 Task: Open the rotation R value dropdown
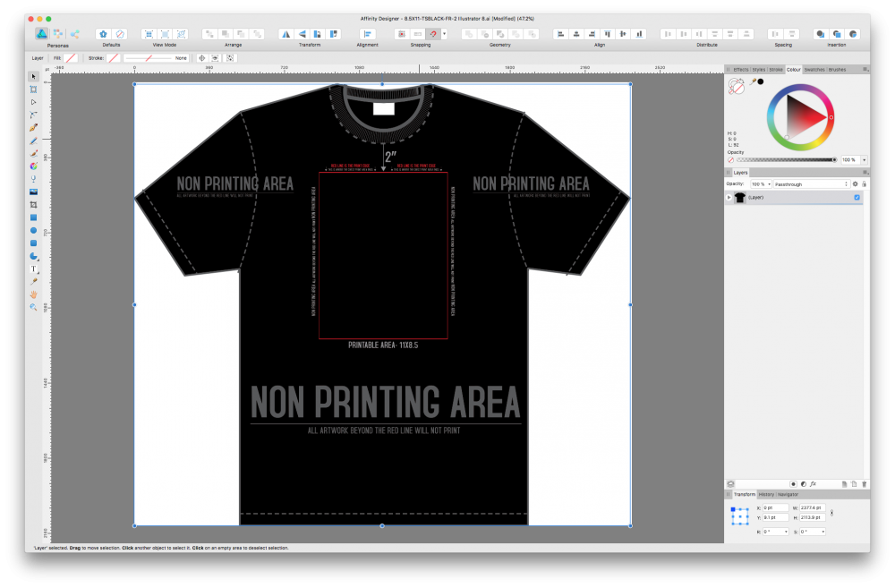pyautogui.click(x=788, y=532)
